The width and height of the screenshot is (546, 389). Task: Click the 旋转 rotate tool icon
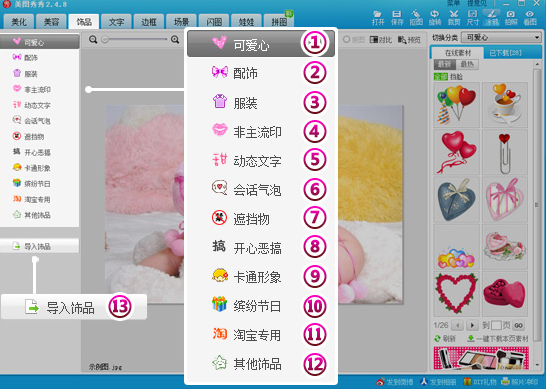pos(435,17)
